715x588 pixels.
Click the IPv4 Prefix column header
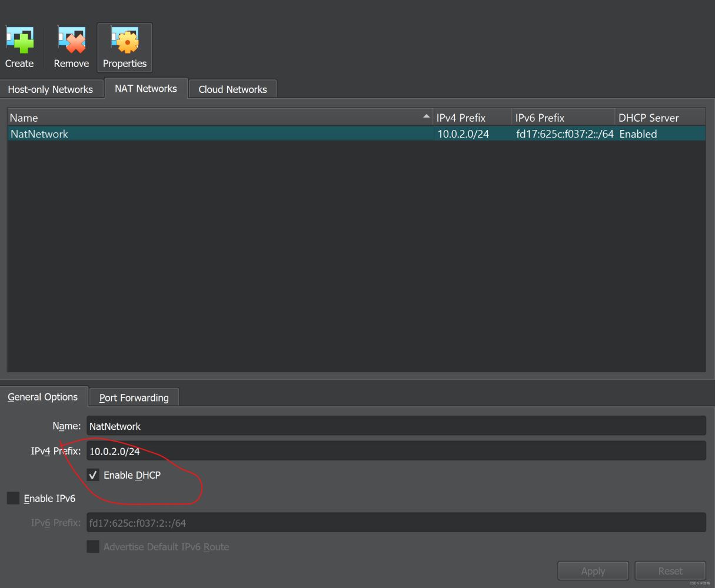pyautogui.click(x=471, y=118)
